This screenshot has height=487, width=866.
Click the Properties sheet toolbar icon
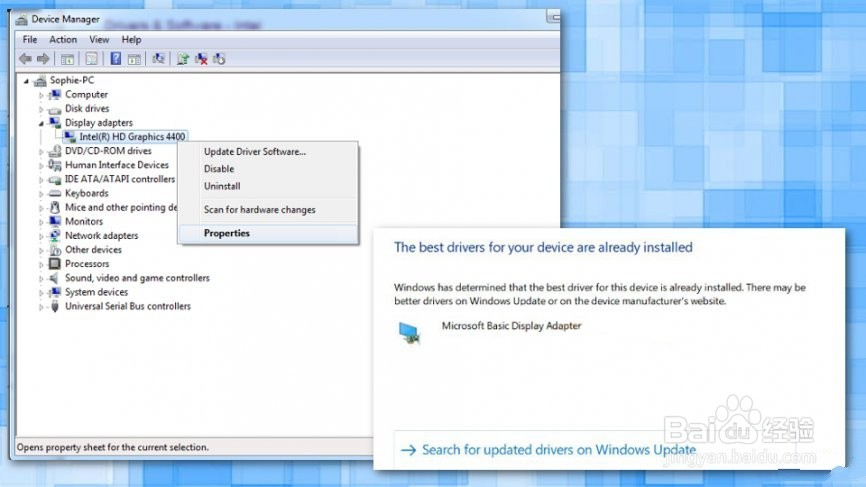click(92, 59)
